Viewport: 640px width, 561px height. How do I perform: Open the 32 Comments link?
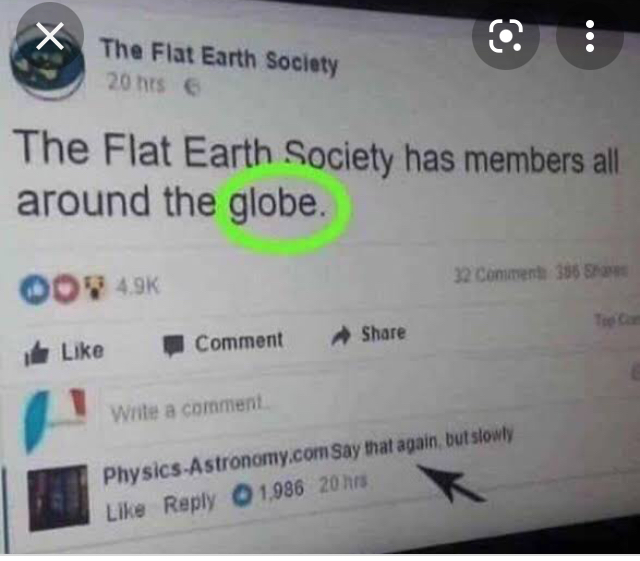[x=500, y=274]
